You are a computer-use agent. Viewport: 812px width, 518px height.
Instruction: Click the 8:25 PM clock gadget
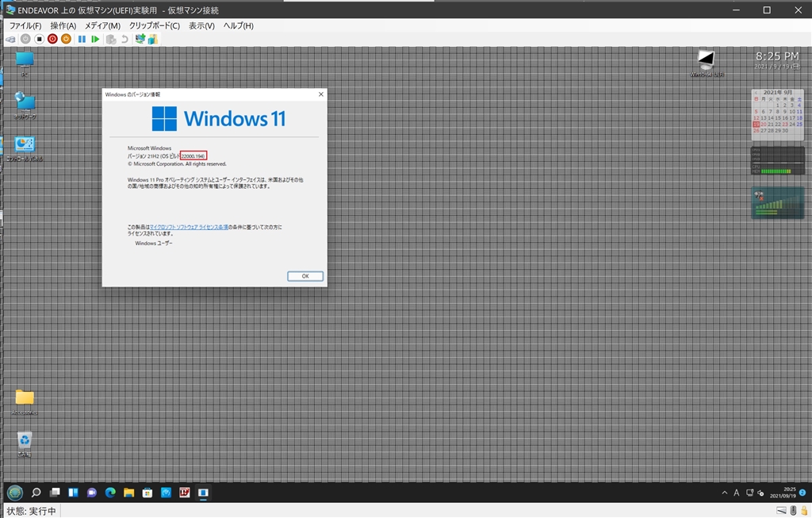777,56
